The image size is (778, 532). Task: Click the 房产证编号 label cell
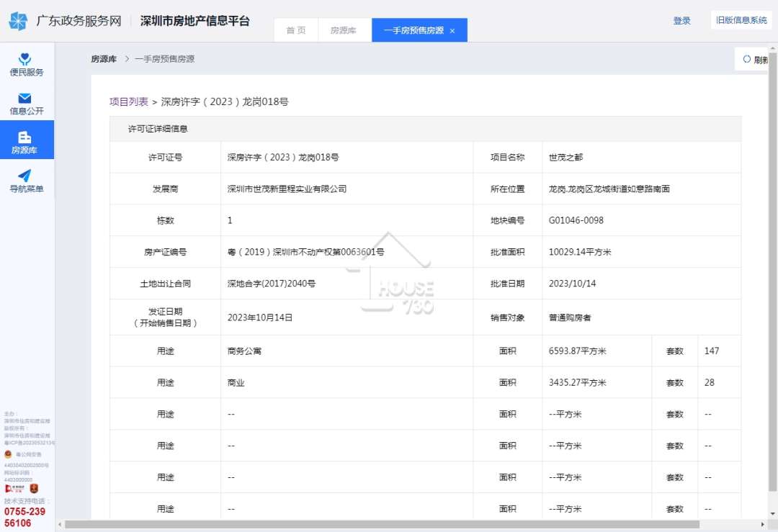(165, 252)
